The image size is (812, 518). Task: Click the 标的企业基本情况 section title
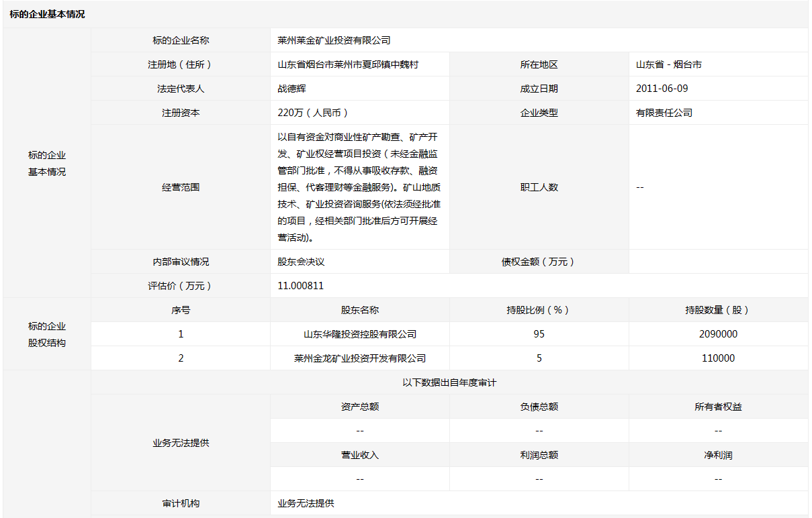tap(47, 14)
